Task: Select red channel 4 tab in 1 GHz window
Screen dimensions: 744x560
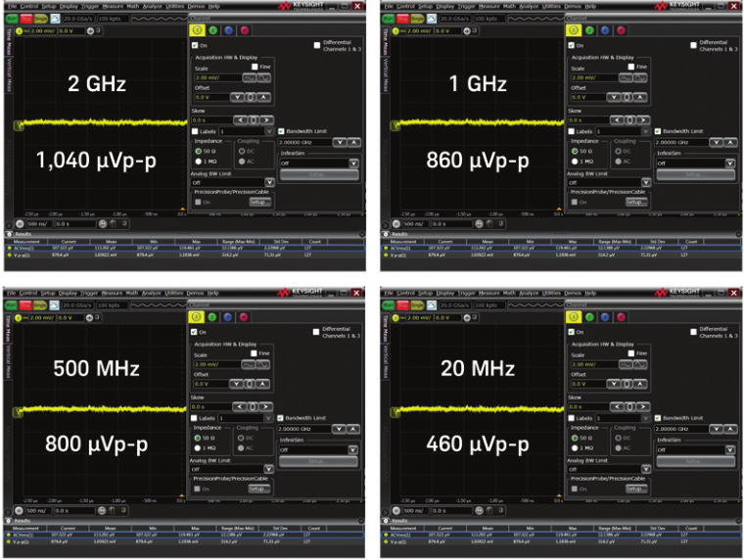Action: [621, 30]
